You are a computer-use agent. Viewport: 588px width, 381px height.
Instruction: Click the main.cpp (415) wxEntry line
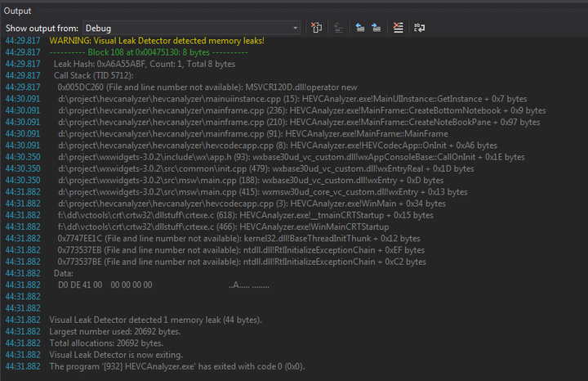263,192
